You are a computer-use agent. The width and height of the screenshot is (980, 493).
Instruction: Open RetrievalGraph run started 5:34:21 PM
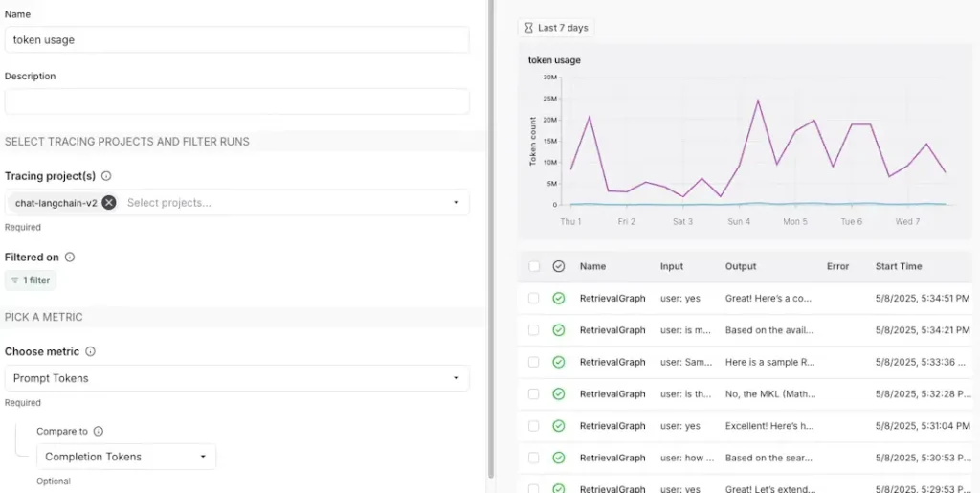click(612, 330)
